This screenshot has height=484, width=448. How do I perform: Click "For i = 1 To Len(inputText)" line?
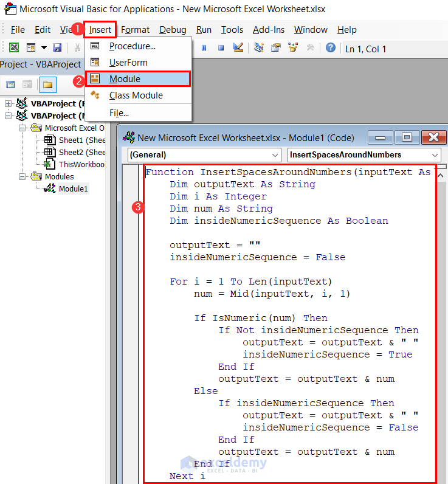250,282
